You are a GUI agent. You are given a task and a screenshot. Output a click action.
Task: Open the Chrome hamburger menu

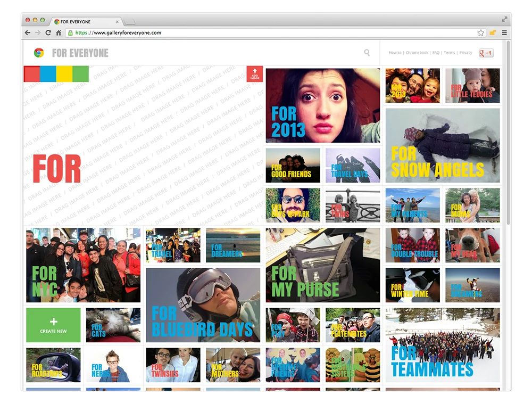(504, 32)
